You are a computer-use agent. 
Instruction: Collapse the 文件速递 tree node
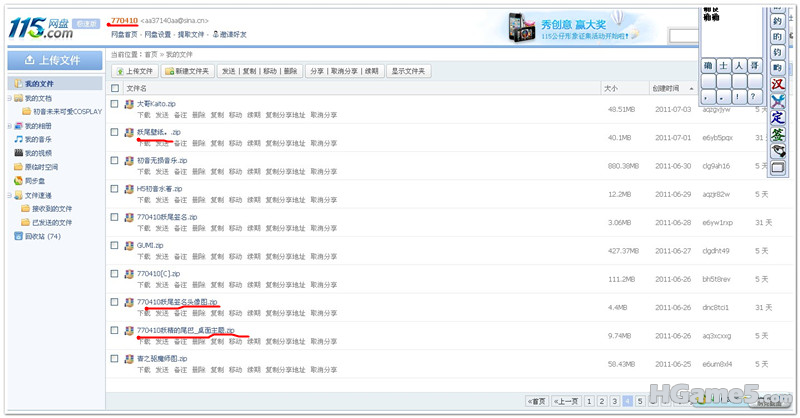(x=10, y=195)
